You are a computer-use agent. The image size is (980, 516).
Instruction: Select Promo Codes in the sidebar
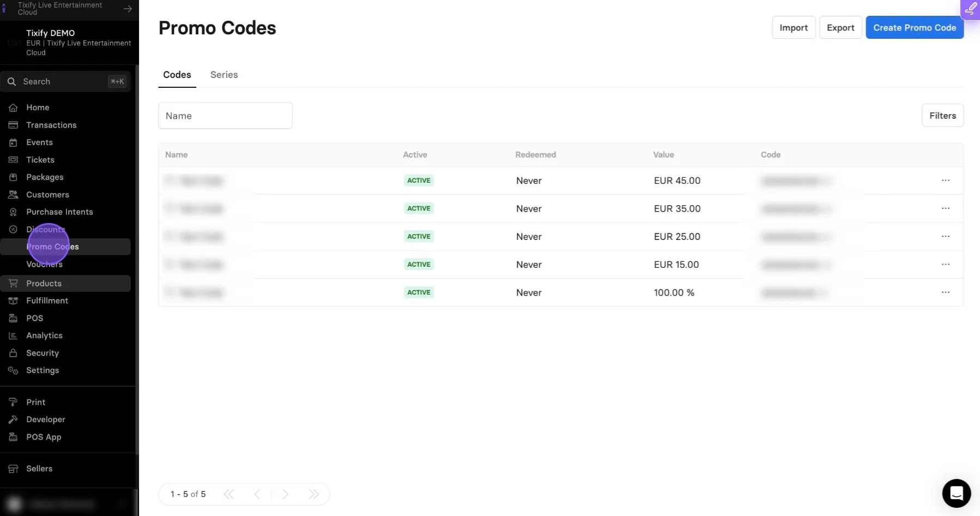pyautogui.click(x=65, y=247)
